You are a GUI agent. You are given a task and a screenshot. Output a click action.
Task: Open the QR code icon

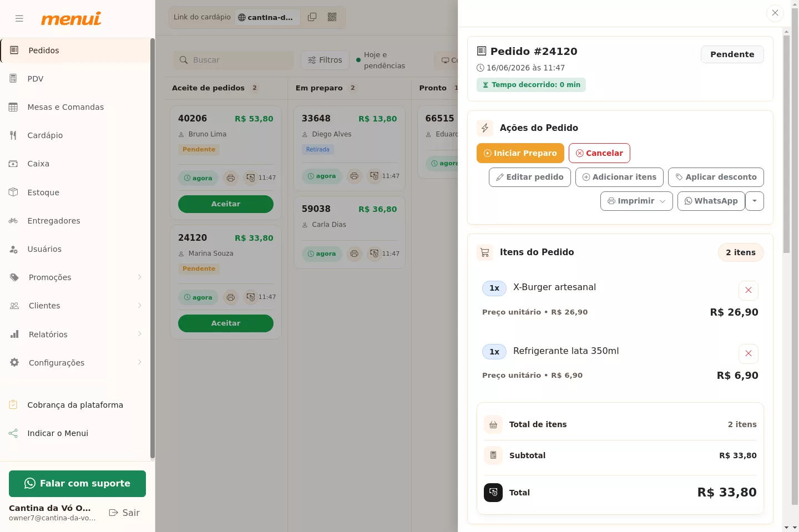click(332, 17)
